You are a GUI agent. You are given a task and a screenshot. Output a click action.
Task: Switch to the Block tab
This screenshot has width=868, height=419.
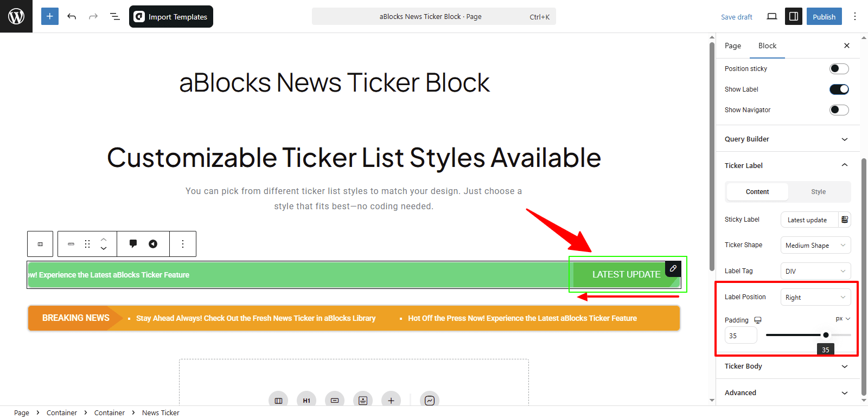[767, 46]
